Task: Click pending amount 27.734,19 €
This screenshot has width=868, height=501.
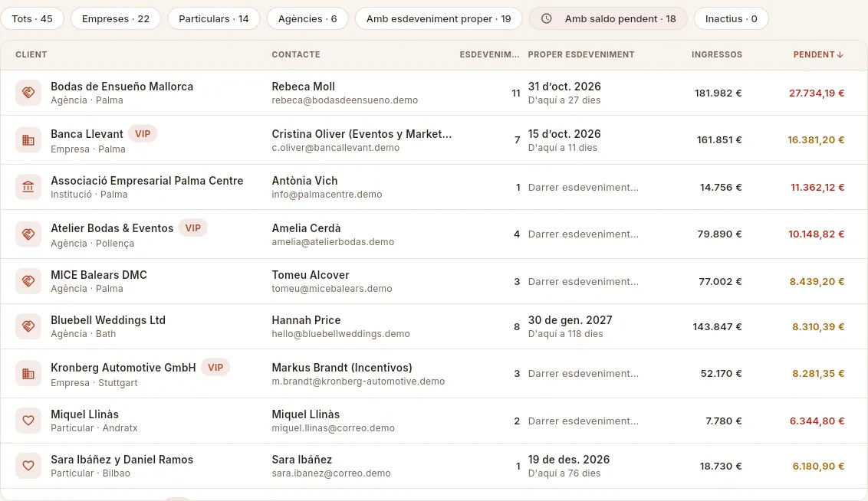Action: pos(817,93)
